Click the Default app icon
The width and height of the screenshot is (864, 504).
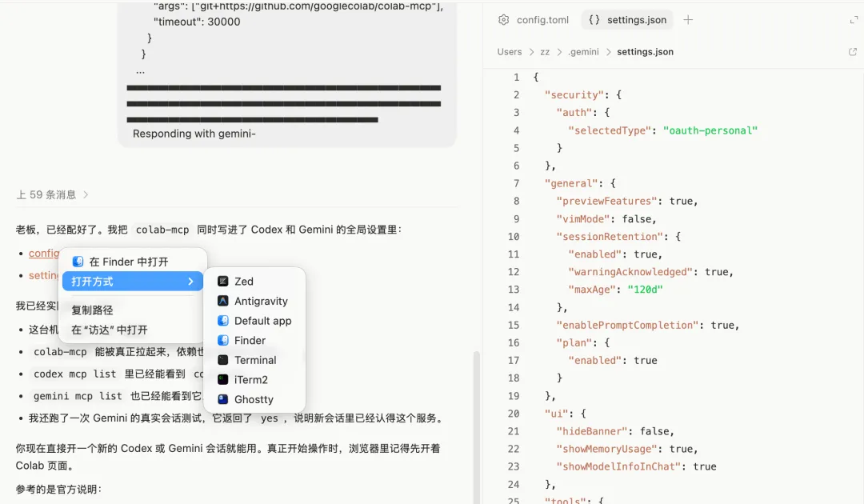click(222, 321)
